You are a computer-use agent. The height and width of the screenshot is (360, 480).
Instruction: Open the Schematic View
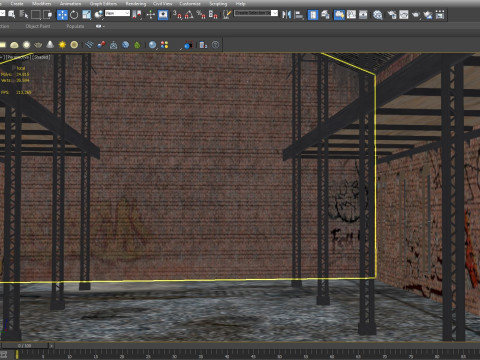(363, 15)
